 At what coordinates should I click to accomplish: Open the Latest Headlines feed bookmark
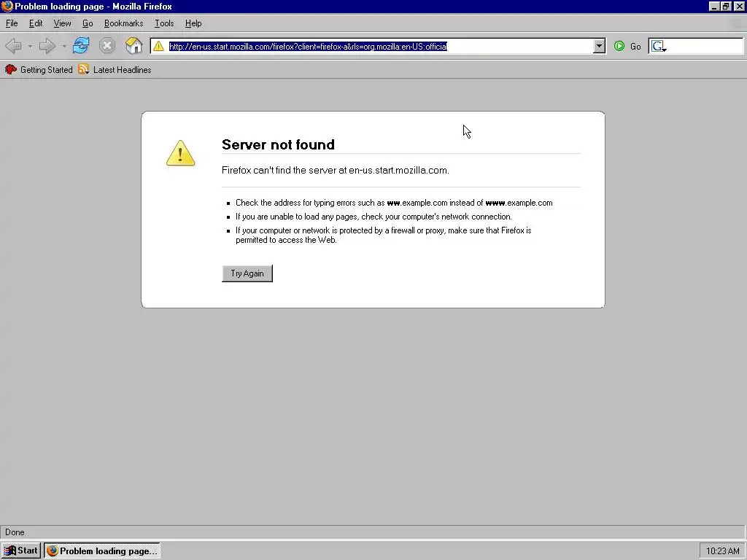point(115,70)
